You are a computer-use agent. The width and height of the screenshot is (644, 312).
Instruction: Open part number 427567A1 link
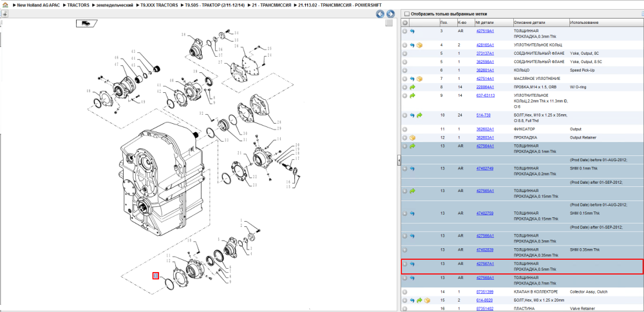(485, 264)
